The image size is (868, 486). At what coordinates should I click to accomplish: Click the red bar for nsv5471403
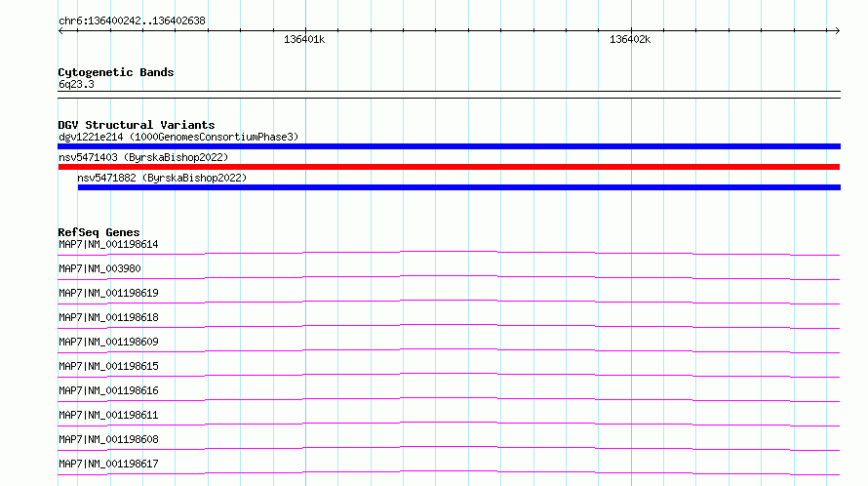449,167
